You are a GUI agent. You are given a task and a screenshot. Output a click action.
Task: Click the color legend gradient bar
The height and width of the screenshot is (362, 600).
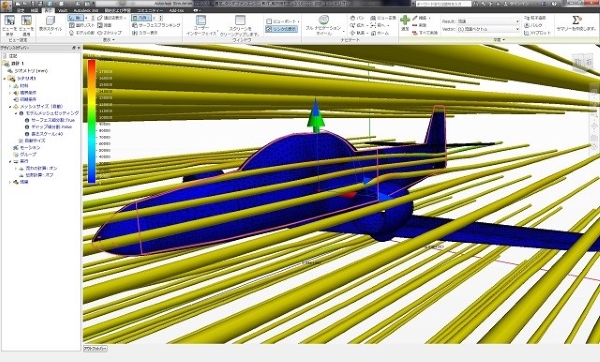[x=91, y=121]
